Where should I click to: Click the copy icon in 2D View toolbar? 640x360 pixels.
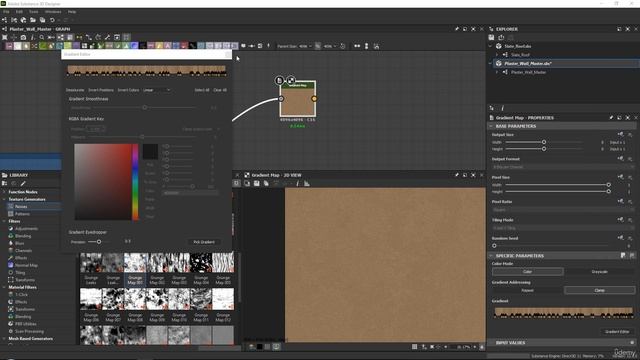pos(247,184)
